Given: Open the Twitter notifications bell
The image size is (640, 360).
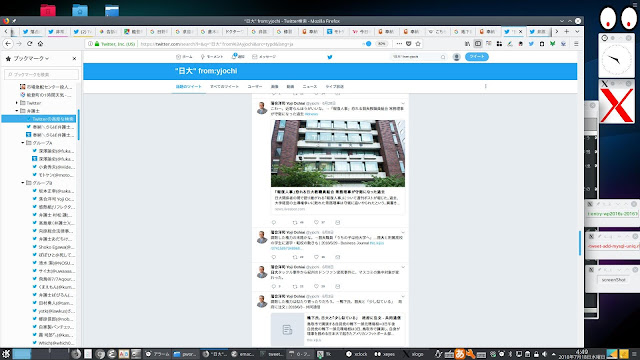Looking at the screenshot, I should tap(238, 56).
